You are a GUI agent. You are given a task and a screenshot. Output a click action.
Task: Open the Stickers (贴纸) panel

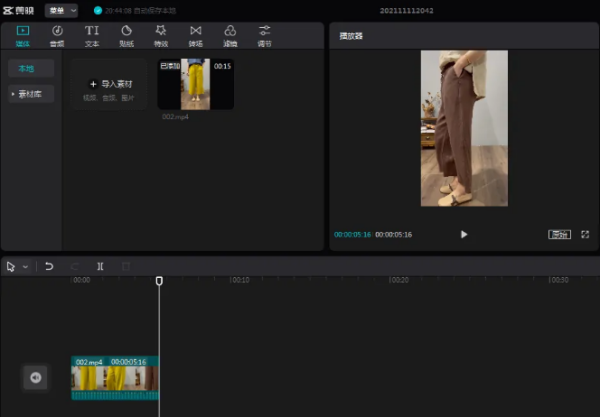(x=126, y=35)
